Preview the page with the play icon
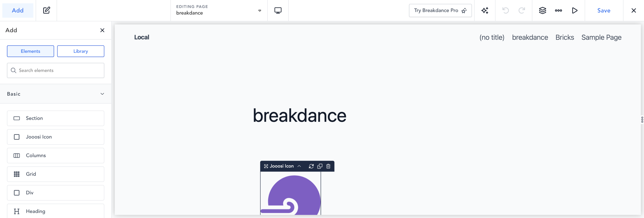The image size is (644, 218). (575, 10)
